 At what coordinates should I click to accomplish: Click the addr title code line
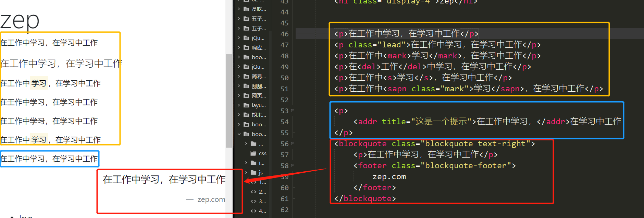click(487, 122)
